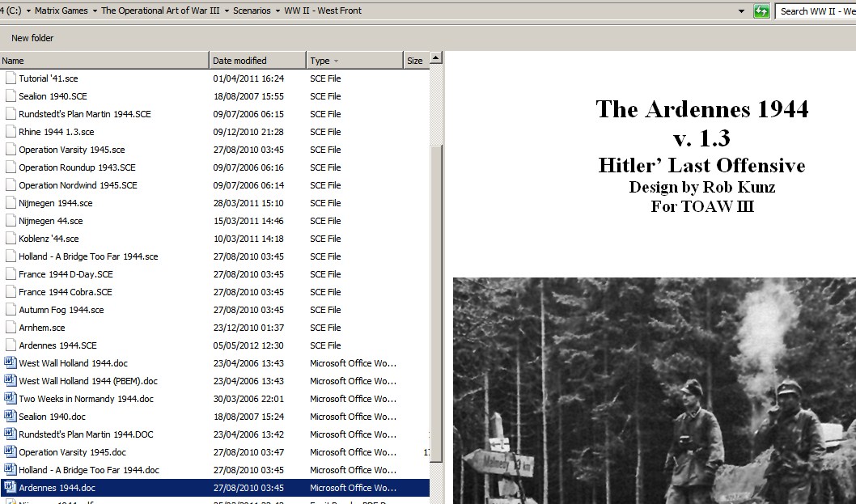Click the file icon of Sealion 1940.SCE
The image size is (856, 504).
tap(11, 96)
